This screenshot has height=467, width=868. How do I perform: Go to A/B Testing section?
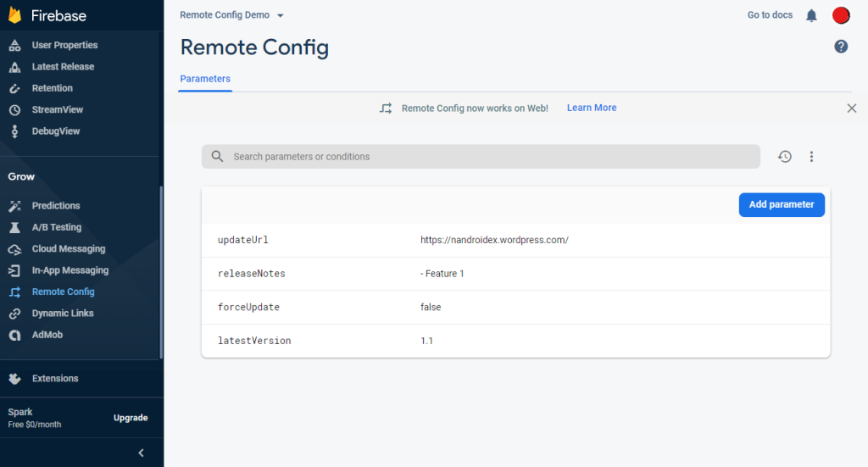point(56,227)
